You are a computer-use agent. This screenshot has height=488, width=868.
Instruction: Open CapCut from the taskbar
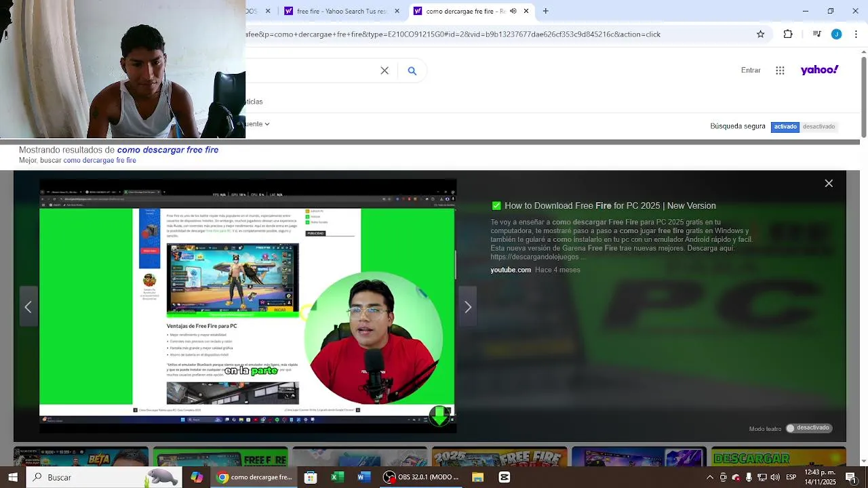[x=505, y=477]
